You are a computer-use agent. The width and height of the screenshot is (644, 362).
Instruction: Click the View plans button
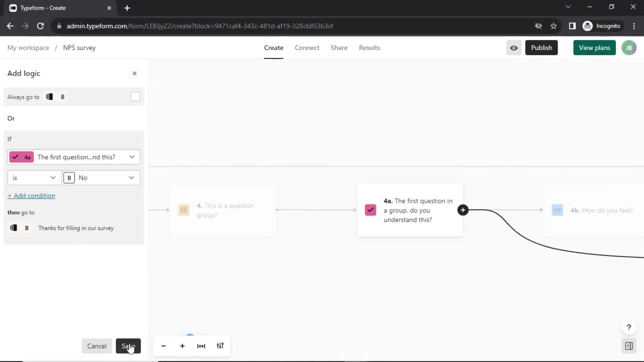click(594, 48)
